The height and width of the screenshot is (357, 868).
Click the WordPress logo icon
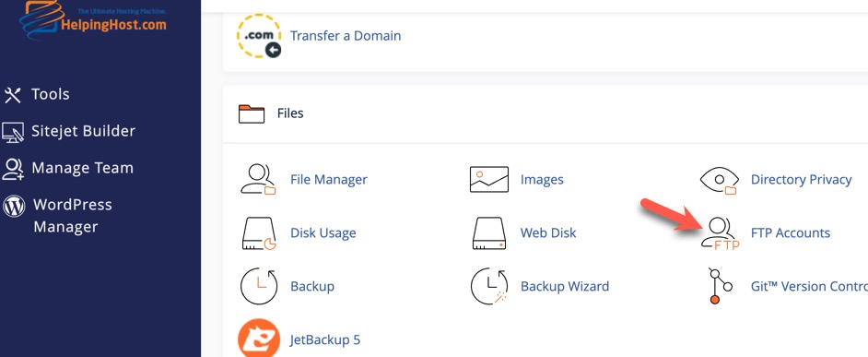pyautogui.click(x=14, y=207)
